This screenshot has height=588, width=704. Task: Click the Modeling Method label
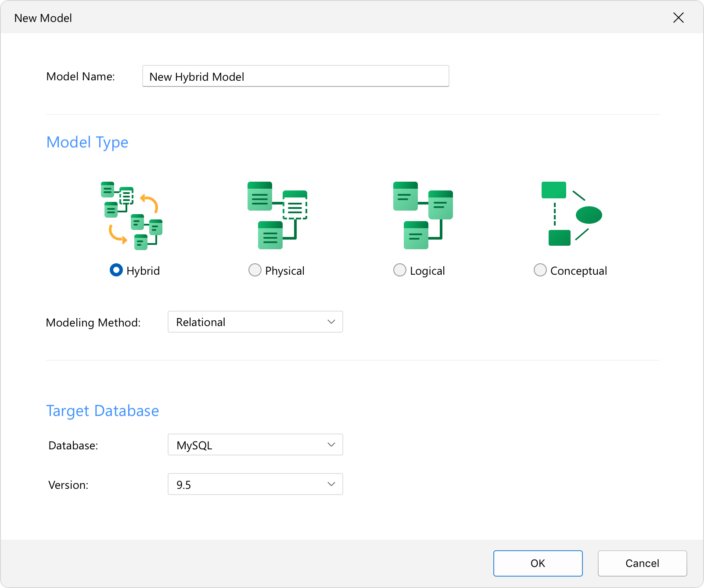coord(93,323)
